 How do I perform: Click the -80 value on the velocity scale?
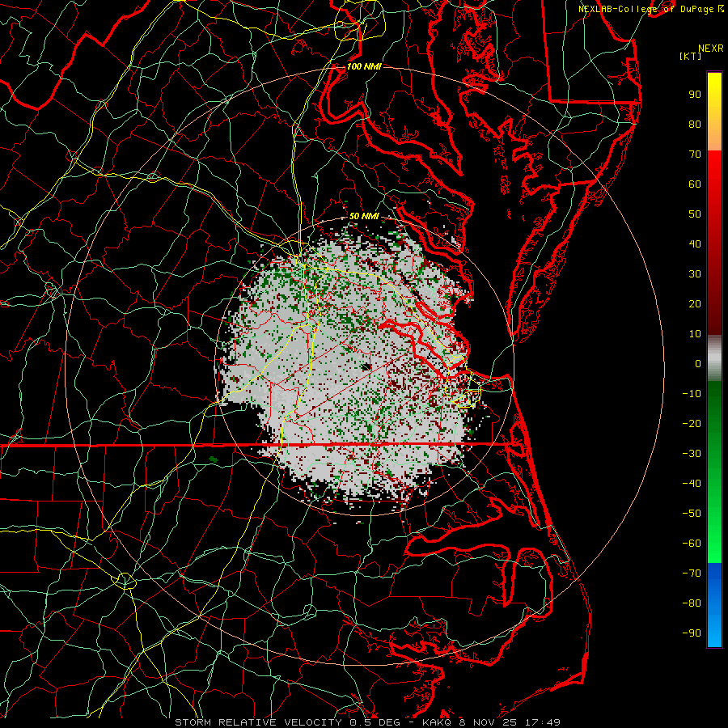[x=692, y=603]
